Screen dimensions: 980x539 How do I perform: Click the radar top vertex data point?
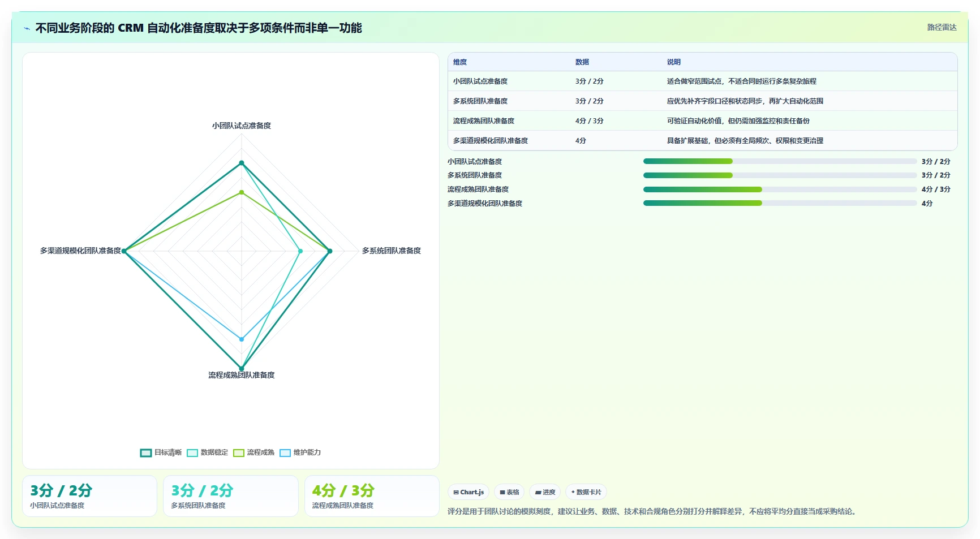point(242,163)
